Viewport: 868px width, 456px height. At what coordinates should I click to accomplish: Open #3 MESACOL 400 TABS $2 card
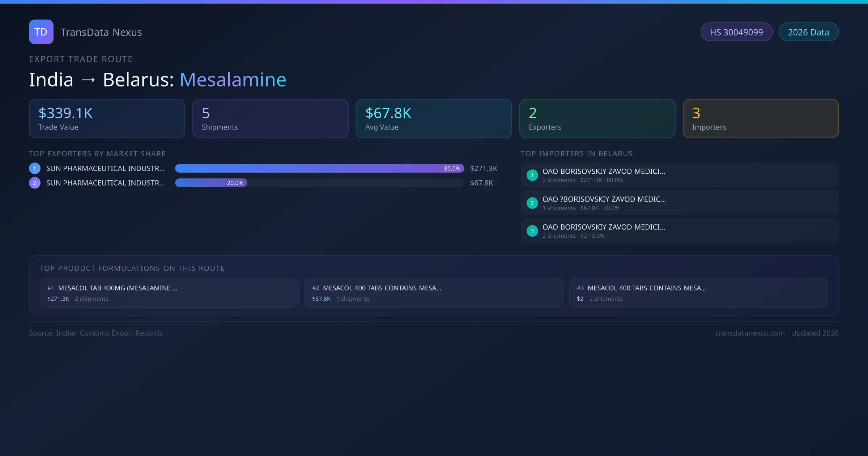coord(698,293)
